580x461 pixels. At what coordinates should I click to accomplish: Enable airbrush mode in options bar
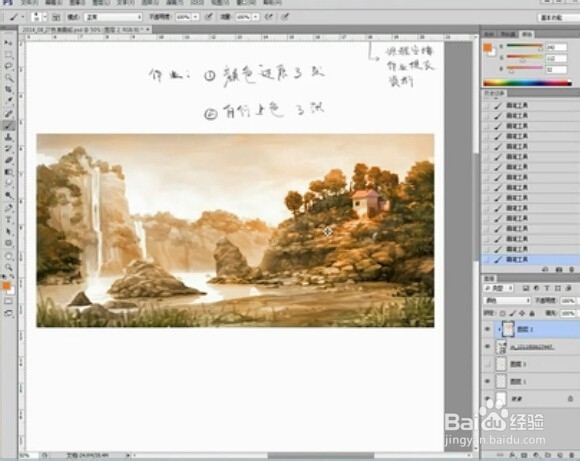point(269,17)
